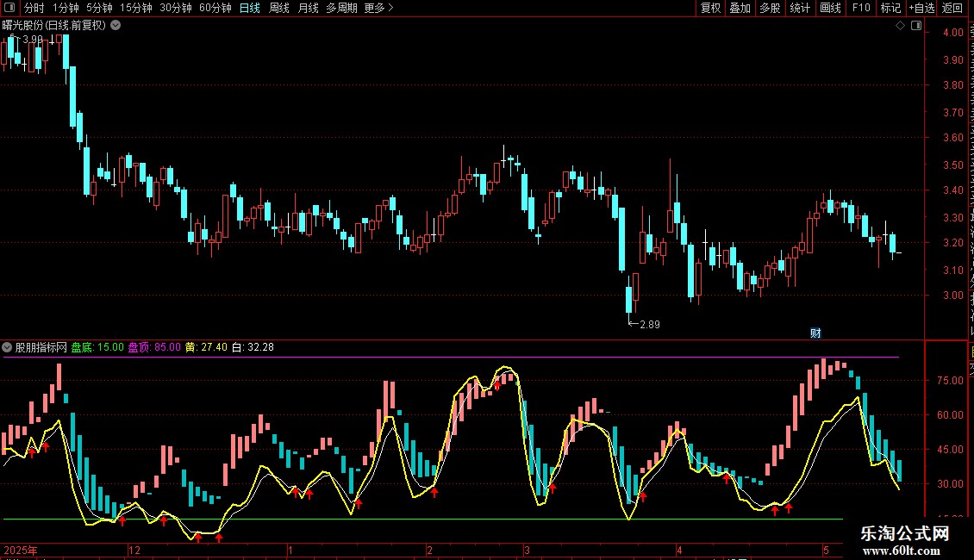Switch to 分时 intraday view

[x=34, y=8]
